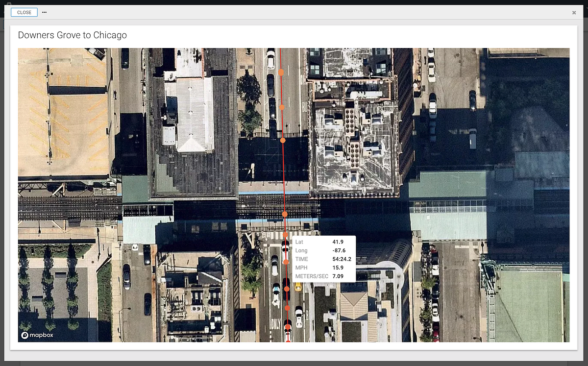Click the MPH value 15.9
This screenshot has height=366, width=588.
pos(338,268)
